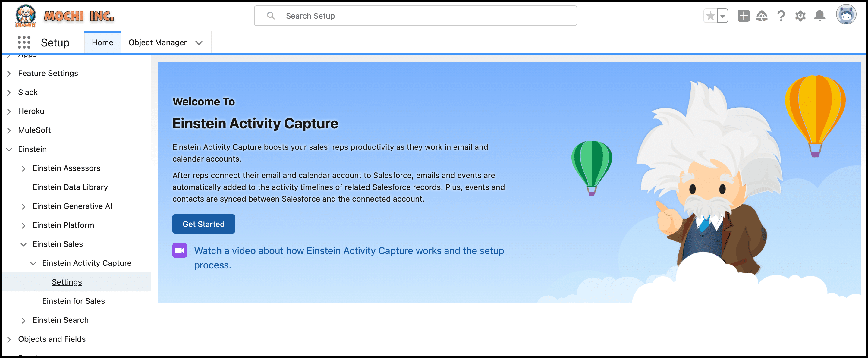
Task: Collapse the Einstein Sales chevron
Action: [23, 244]
